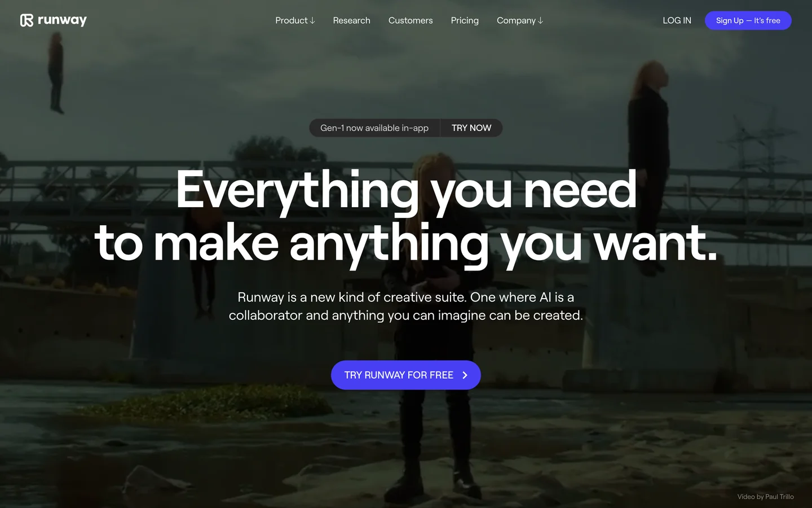The height and width of the screenshot is (508, 812).
Task: Click TRY RUNWAY FOR FREE button
Action: click(406, 375)
